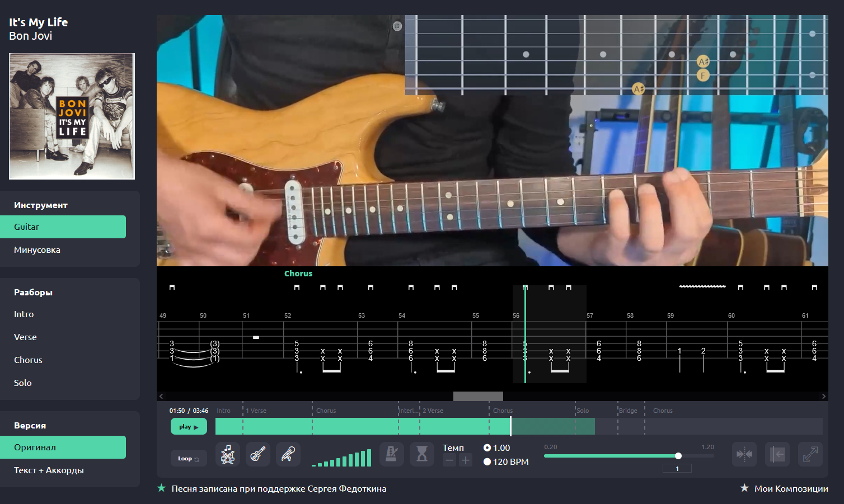This screenshot has height=504, width=844.
Task: Enable the metronome
Action: pos(392,454)
